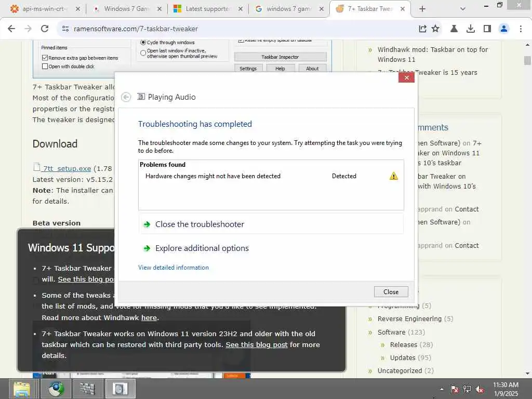Image resolution: width=532 pixels, height=399 pixels.
Task: Toggle Open with double click checkbox
Action: pos(45,66)
